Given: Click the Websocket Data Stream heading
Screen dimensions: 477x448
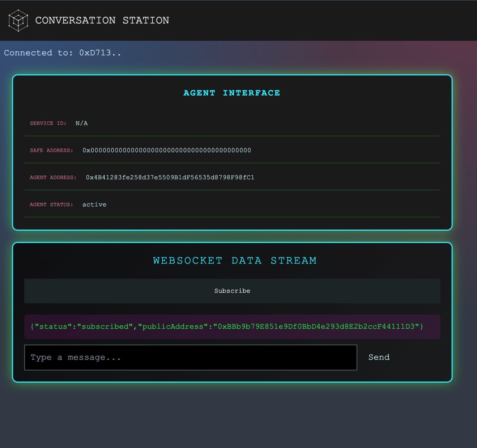Looking at the screenshot, I should click(x=235, y=260).
